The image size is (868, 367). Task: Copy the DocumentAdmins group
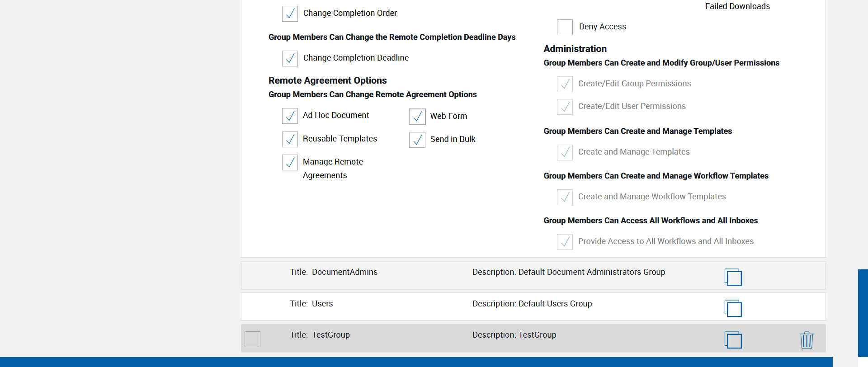tap(733, 277)
